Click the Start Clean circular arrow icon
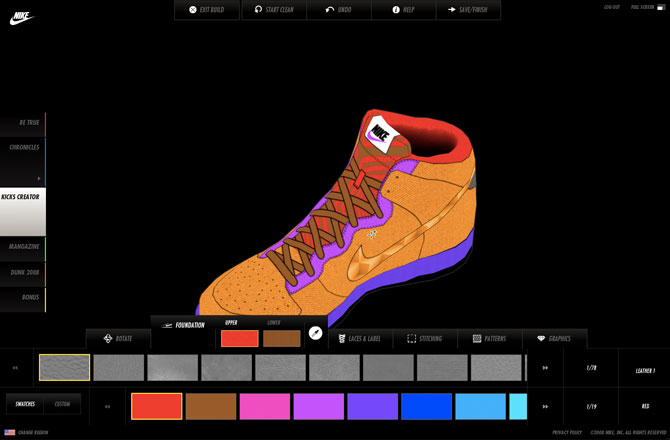 click(258, 9)
